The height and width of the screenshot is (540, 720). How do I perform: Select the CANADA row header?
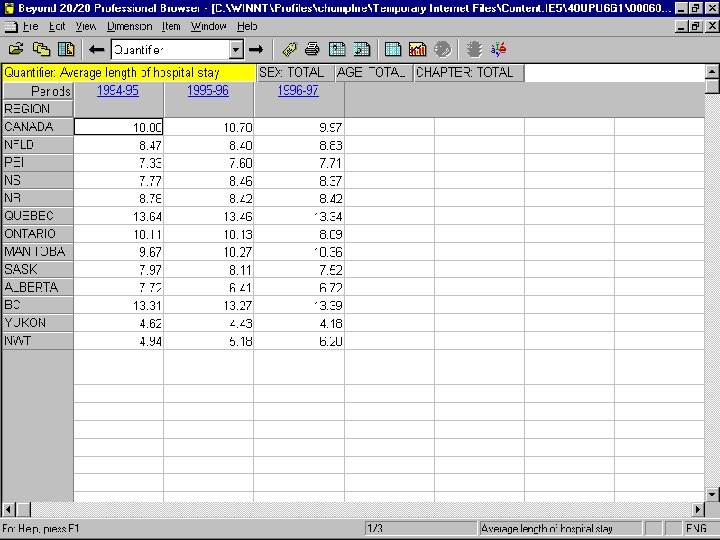[x=38, y=127]
